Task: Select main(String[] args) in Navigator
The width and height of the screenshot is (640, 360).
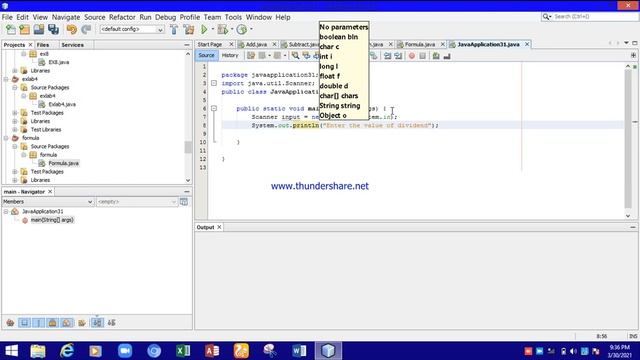Action: [x=52, y=220]
